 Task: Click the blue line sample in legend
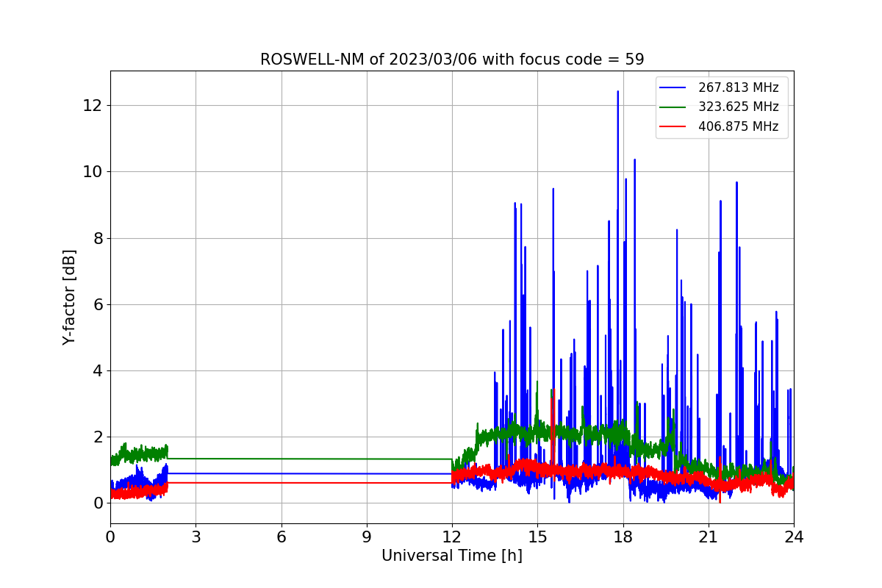pyautogui.click(x=673, y=87)
